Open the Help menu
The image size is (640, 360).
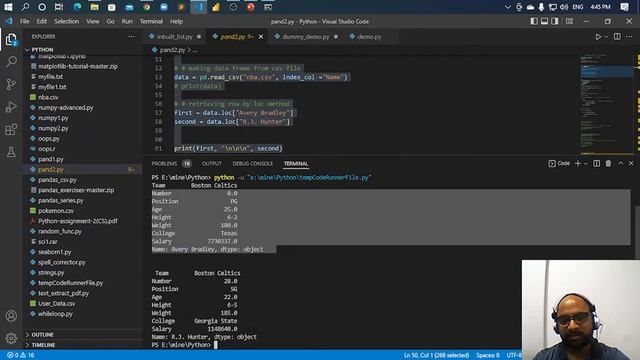pos(176,21)
